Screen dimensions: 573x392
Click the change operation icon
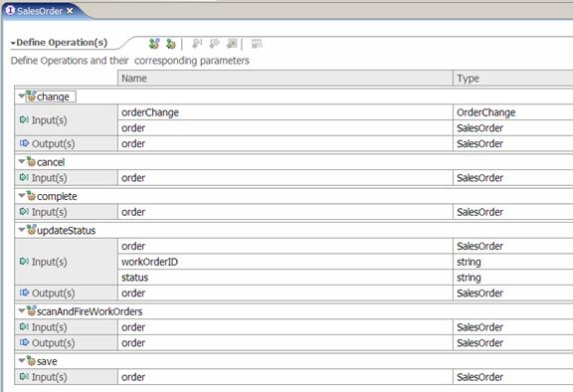pyautogui.click(x=32, y=97)
